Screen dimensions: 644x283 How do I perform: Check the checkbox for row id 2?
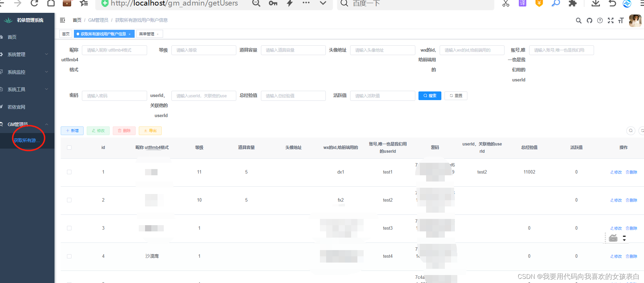click(69, 200)
